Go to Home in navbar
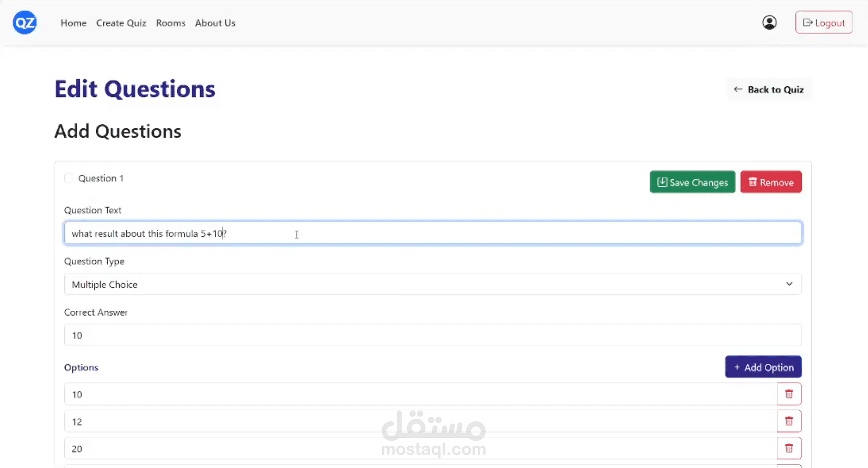This screenshot has height=468, width=868. (x=73, y=23)
